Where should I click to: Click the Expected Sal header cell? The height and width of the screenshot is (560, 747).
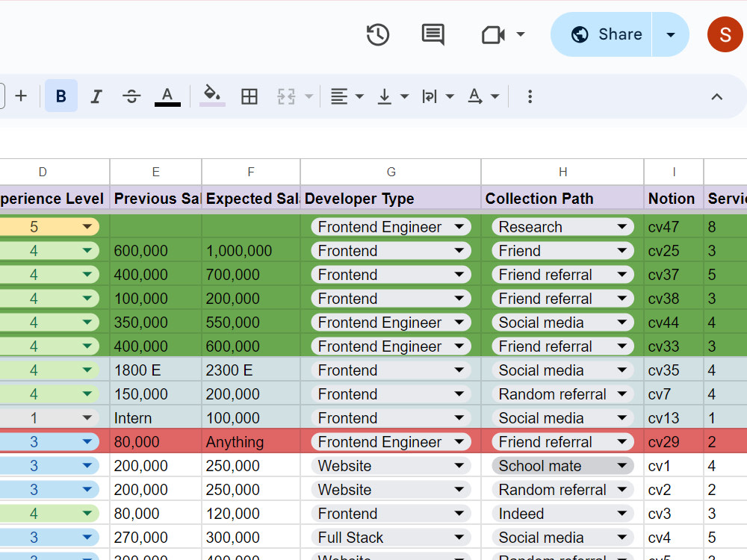pyautogui.click(x=251, y=198)
